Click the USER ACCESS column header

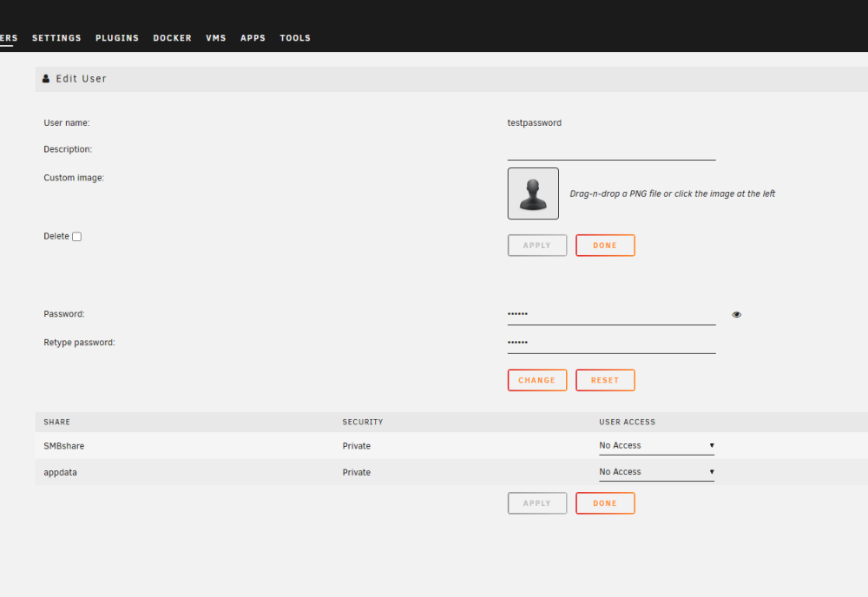click(x=628, y=423)
